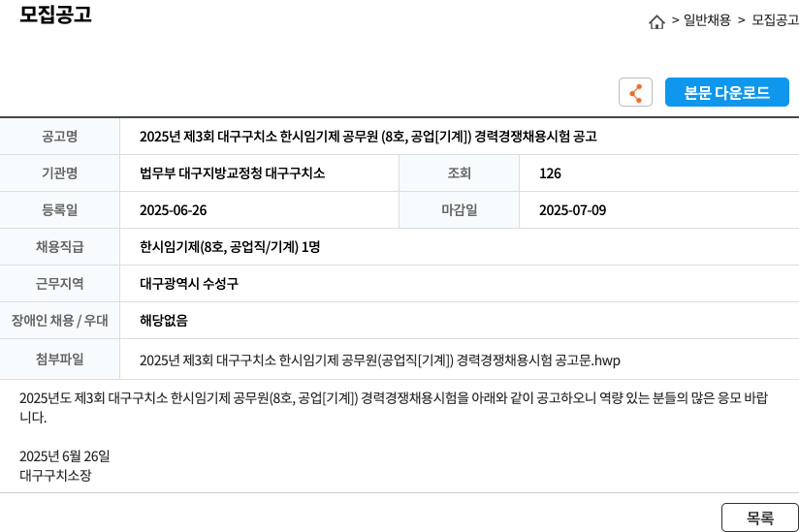Open 모집공고 breadcrumb link
The width and height of the screenshot is (799, 532).
tap(775, 19)
